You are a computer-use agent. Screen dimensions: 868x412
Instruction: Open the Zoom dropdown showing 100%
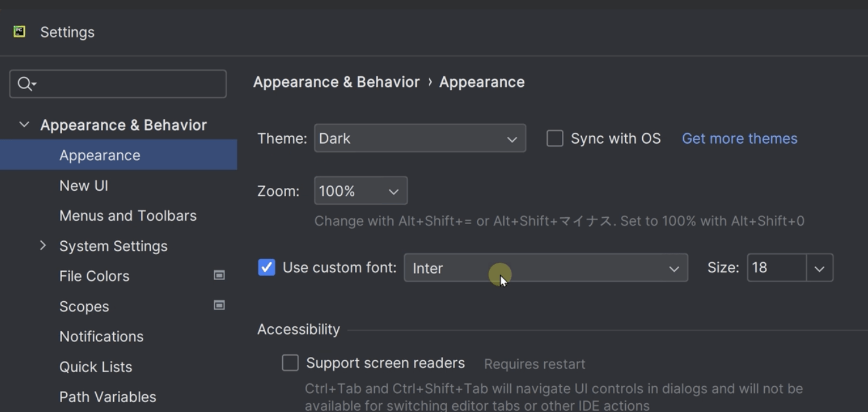pos(361,191)
